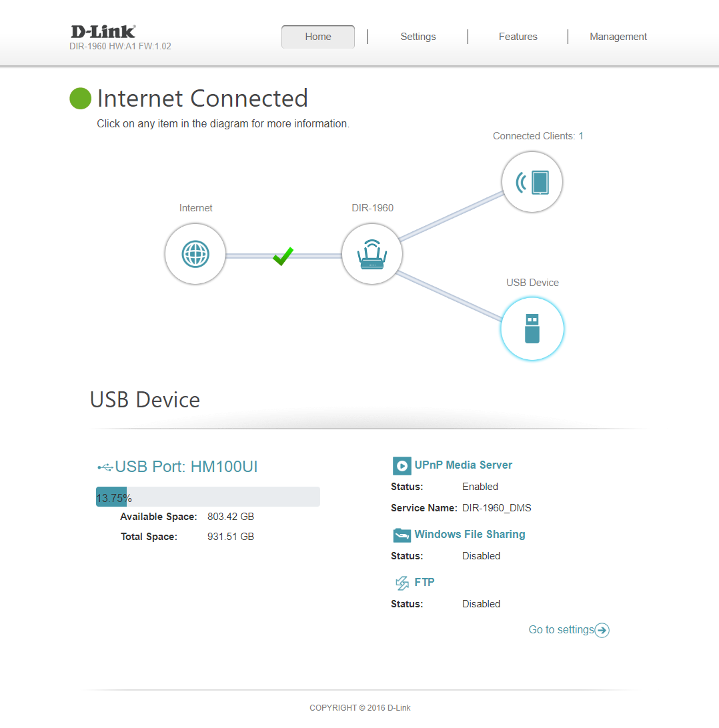Click the DIR-1960 label above router

372,208
